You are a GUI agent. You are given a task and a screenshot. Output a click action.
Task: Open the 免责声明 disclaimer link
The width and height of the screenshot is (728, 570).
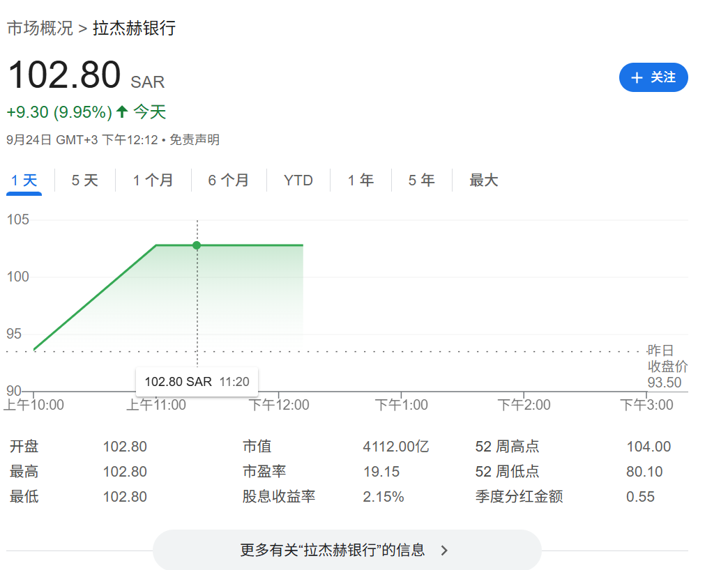(195, 139)
